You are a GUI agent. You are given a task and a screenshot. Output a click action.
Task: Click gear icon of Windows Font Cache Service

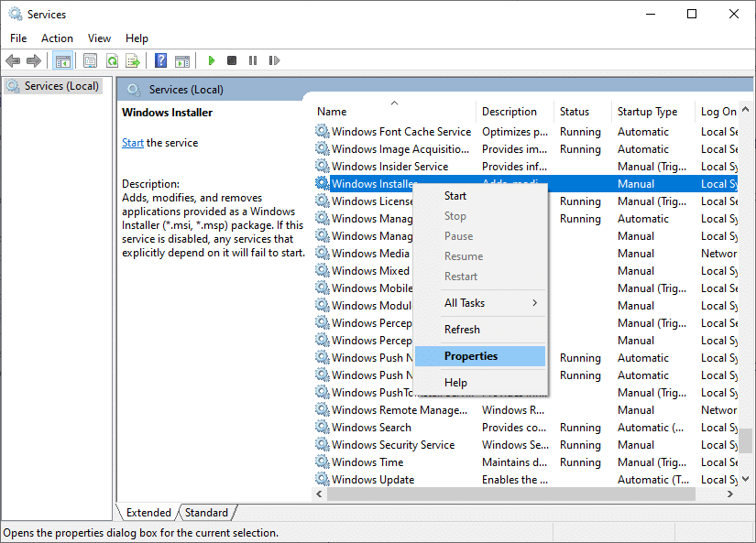[x=322, y=131]
